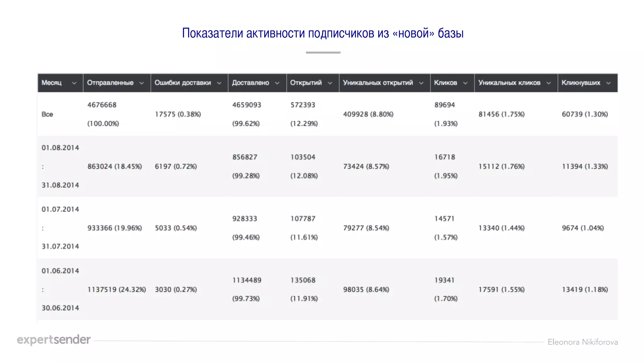
Task: Select clickers value 13419 (1.18%)
Action: [x=585, y=289]
